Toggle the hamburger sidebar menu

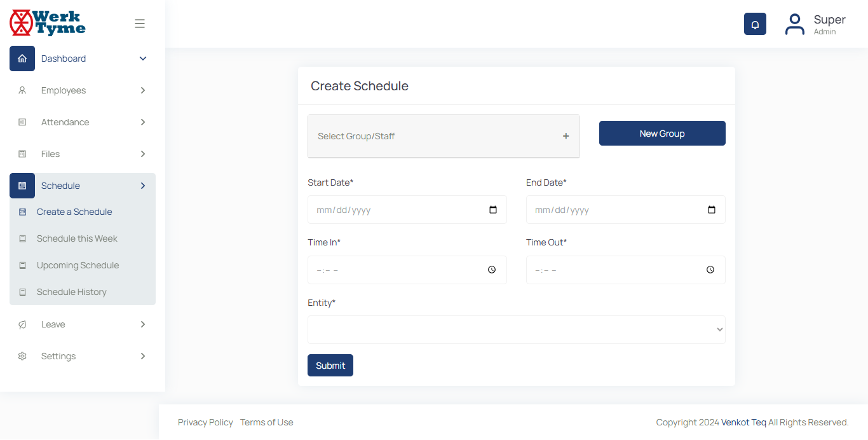pyautogui.click(x=140, y=24)
